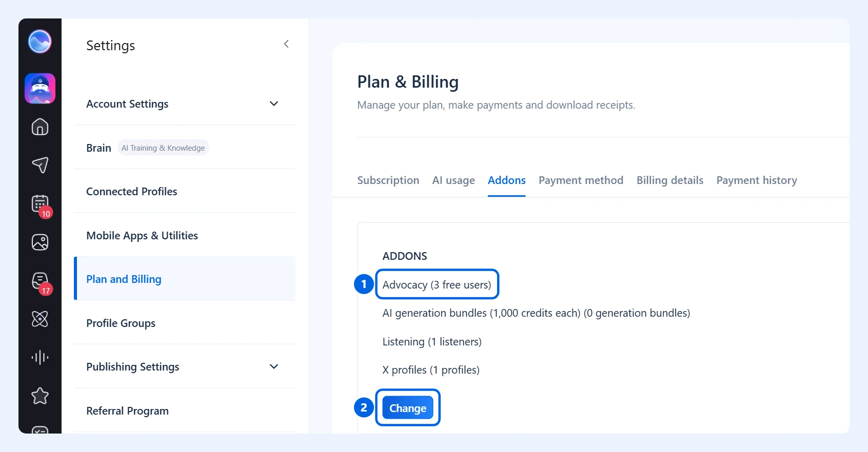Open Mobile Apps & Utilities settings
The image size is (868, 452).
click(185, 235)
